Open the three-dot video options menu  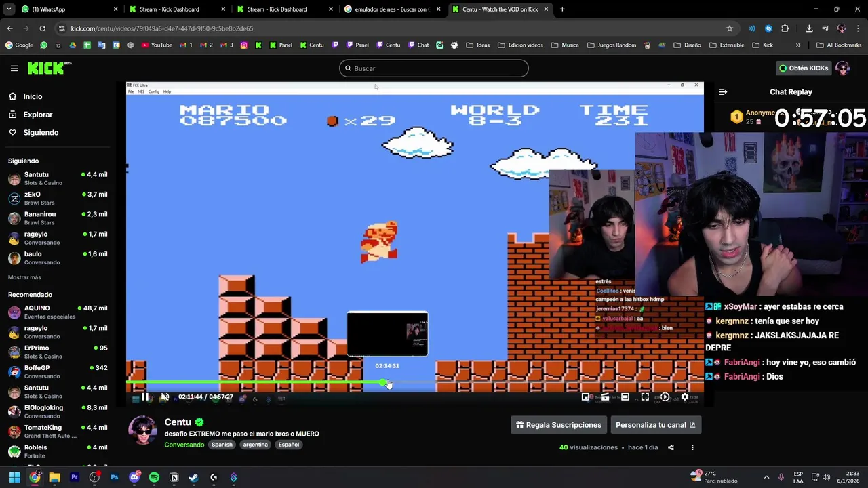coord(692,447)
